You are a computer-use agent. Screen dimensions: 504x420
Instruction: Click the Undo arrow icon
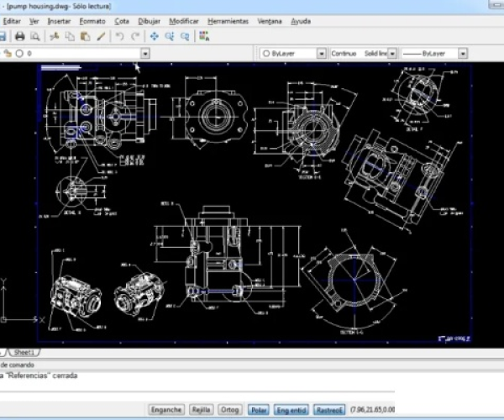pyautogui.click(x=120, y=36)
